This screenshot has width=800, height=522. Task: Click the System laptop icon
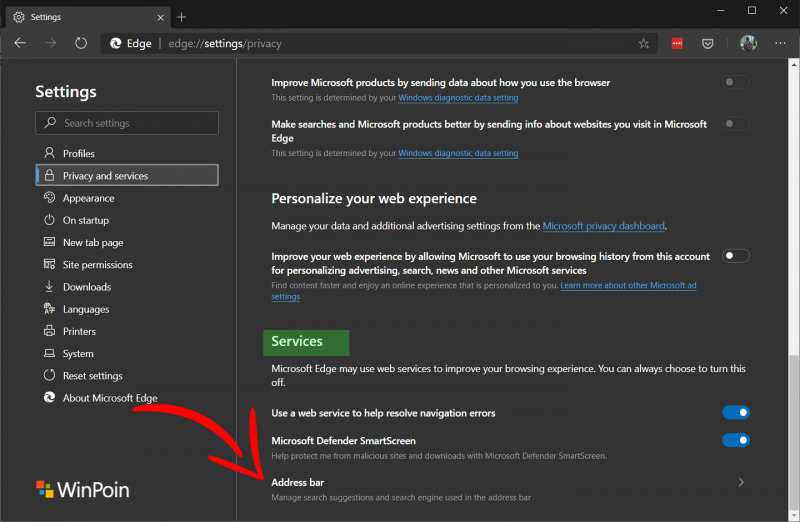[x=49, y=353]
